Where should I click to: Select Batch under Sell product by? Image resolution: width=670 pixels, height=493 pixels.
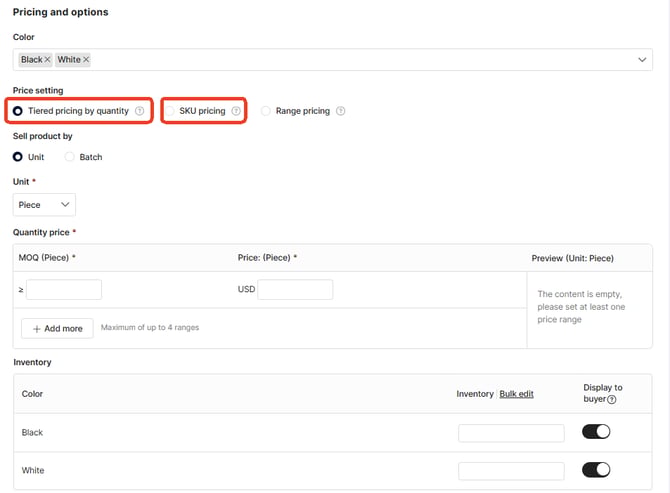[x=69, y=157]
